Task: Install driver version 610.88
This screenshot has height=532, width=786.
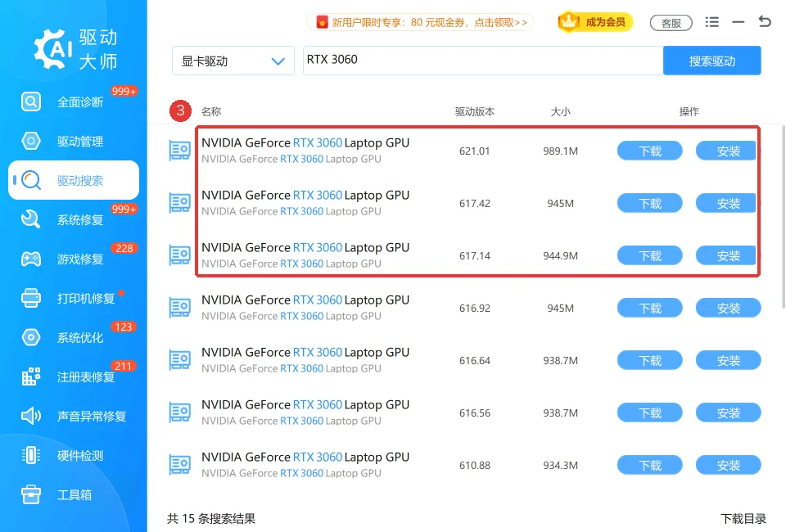Action: [x=729, y=465]
